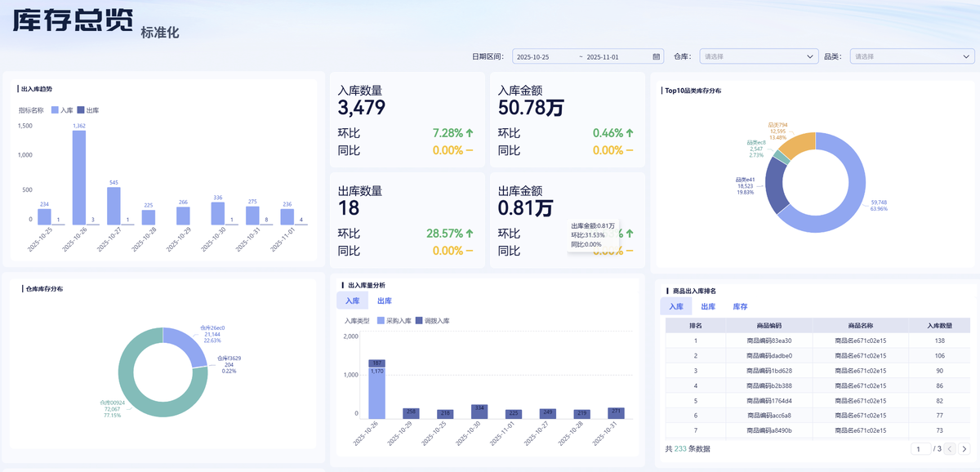Click the 187 调拨入库 bar segment
Image resolution: width=980 pixels, height=472 pixels.
click(x=376, y=365)
